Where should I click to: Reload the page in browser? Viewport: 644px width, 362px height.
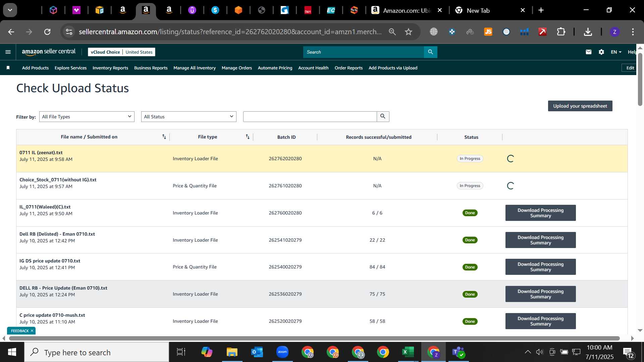click(47, 32)
